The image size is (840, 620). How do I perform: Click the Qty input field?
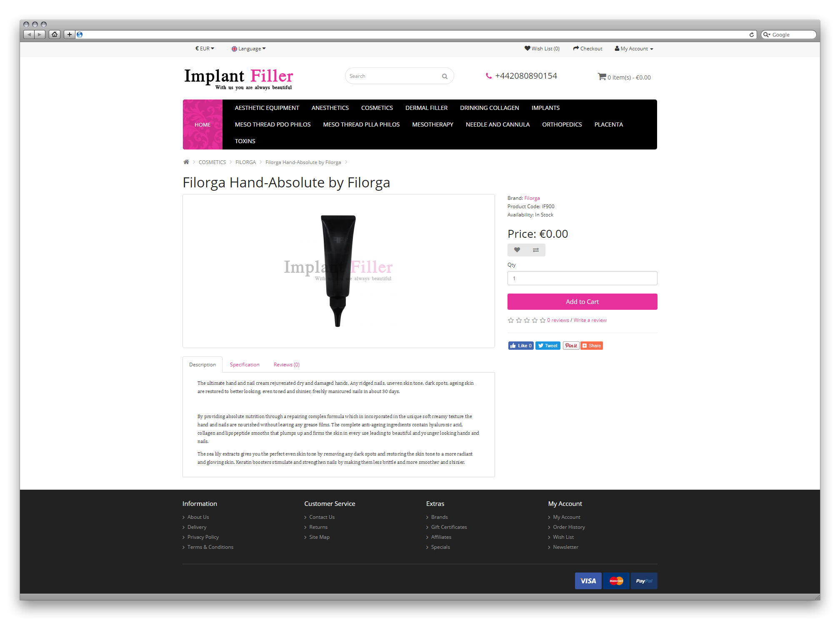582,278
